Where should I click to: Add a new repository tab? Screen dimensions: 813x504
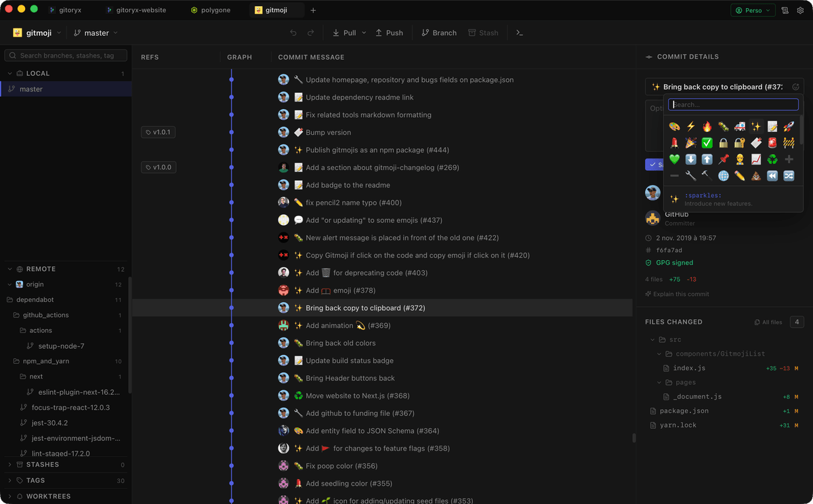tap(313, 10)
